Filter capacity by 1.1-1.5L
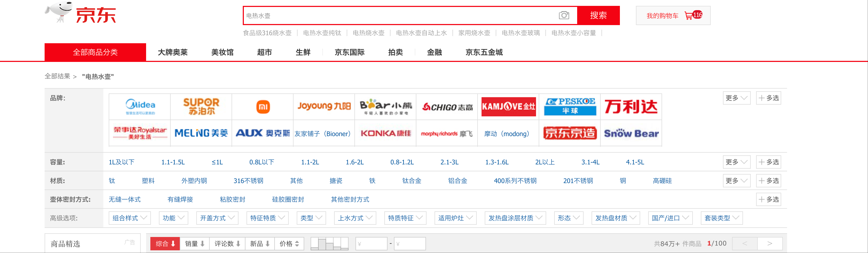This screenshot has width=868, height=253. click(173, 162)
